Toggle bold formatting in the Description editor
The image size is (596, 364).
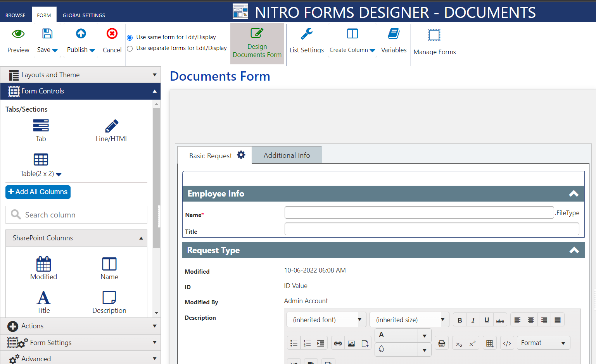click(460, 319)
